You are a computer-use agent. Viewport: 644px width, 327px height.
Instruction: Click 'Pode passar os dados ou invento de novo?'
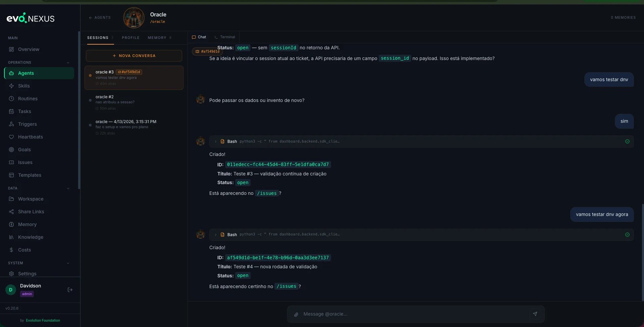(x=257, y=100)
